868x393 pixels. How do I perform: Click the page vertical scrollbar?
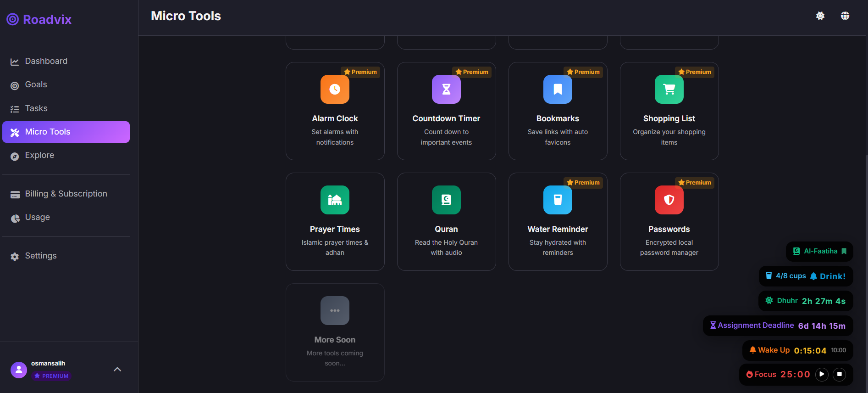[x=866, y=273]
